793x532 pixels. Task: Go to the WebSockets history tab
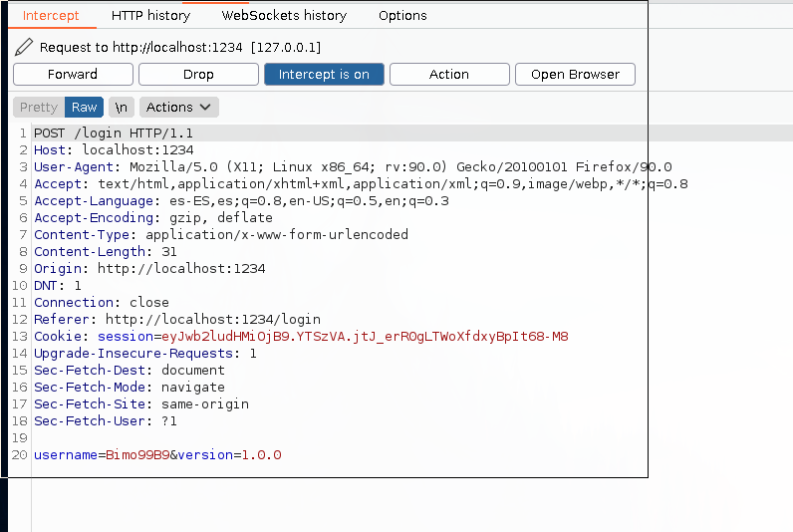tap(284, 16)
